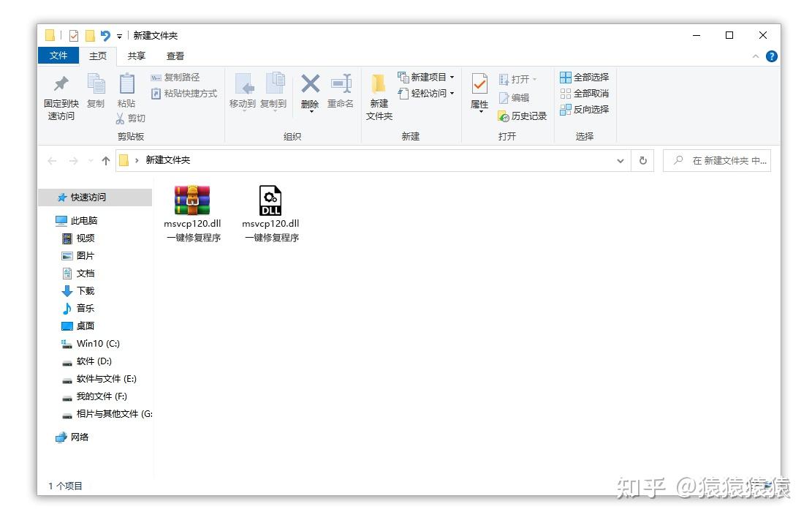Invert selection with 反向选择
This screenshot has height=523, width=812.
coord(583,109)
